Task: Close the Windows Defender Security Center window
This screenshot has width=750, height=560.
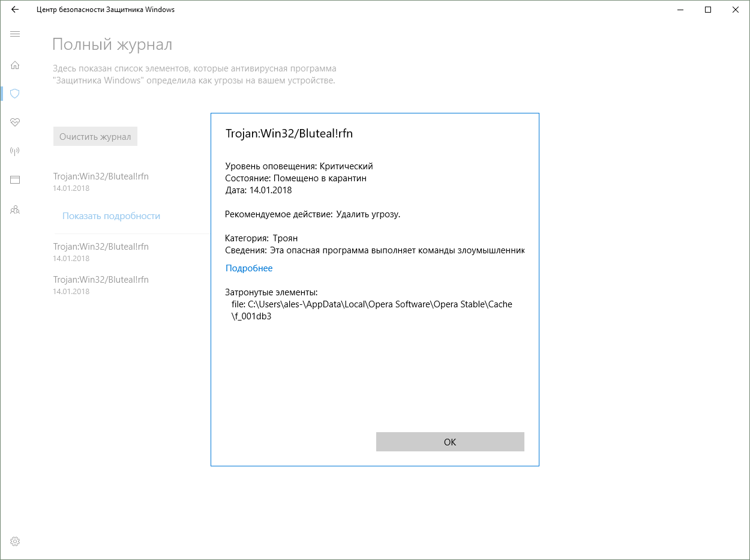Action: tap(736, 10)
